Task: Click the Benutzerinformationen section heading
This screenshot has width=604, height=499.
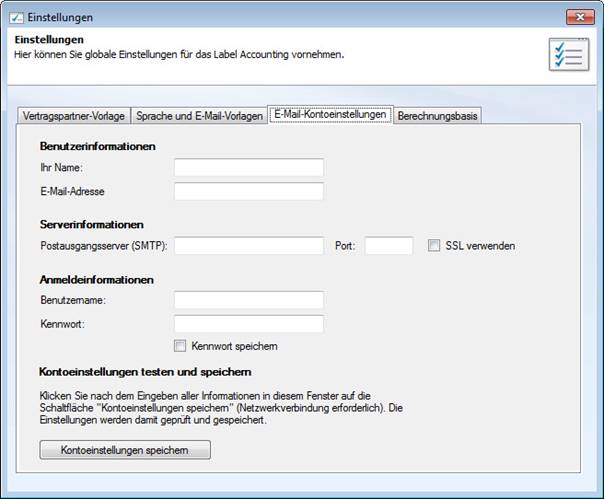Action: [97, 146]
